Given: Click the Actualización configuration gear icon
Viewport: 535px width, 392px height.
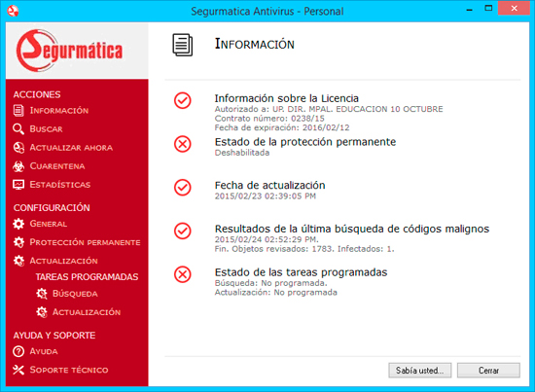Looking at the screenshot, I should [18, 261].
